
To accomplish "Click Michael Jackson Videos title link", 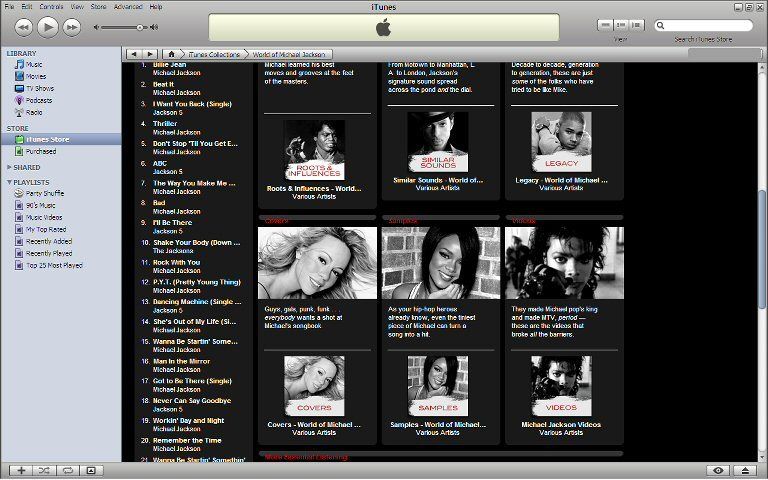I will [x=561, y=425].
